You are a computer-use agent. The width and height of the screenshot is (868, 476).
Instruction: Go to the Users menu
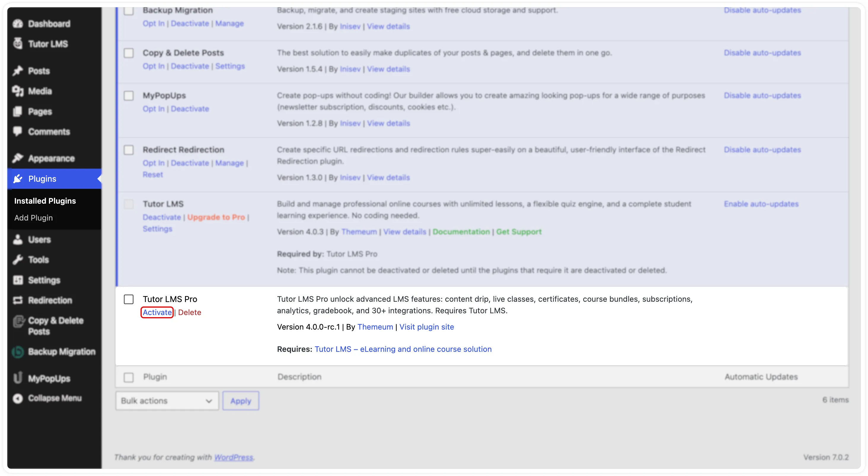(x=39, y=239)
